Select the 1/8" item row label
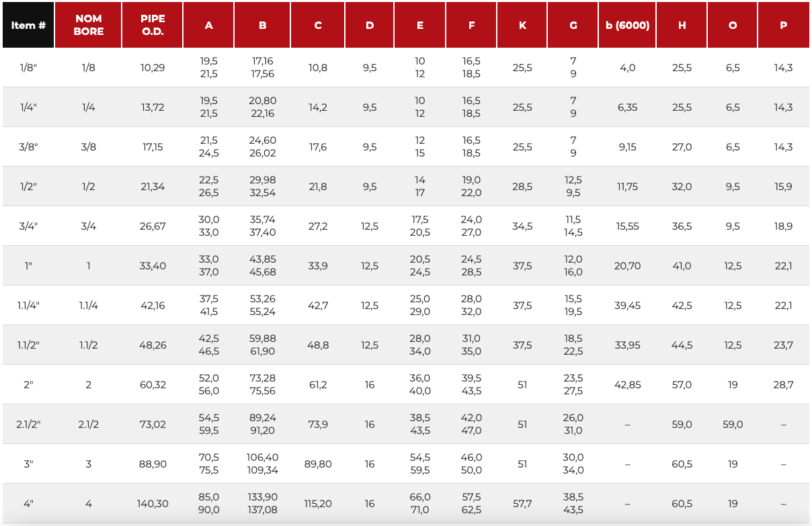 pyautogui.click(x=28, y=68)
